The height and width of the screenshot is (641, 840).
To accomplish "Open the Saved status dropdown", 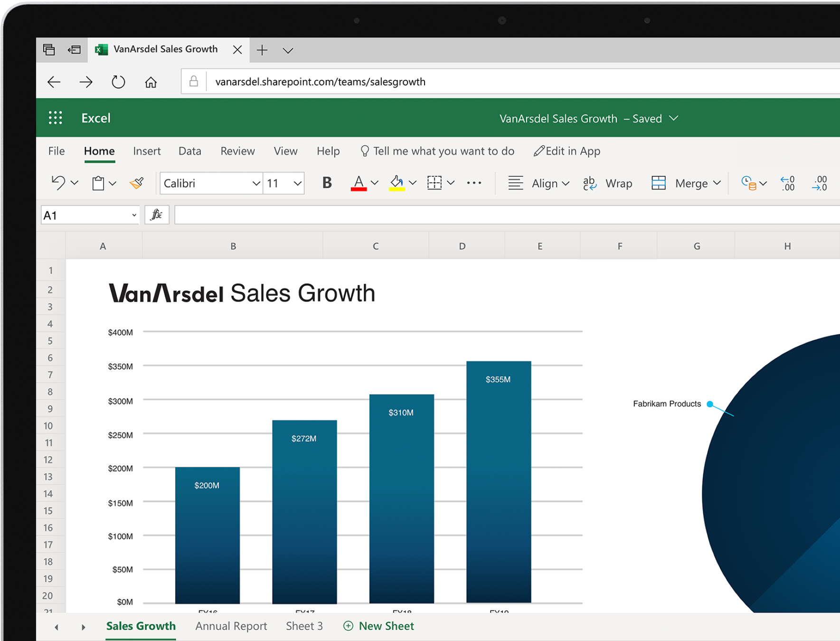I will point(674,119).
